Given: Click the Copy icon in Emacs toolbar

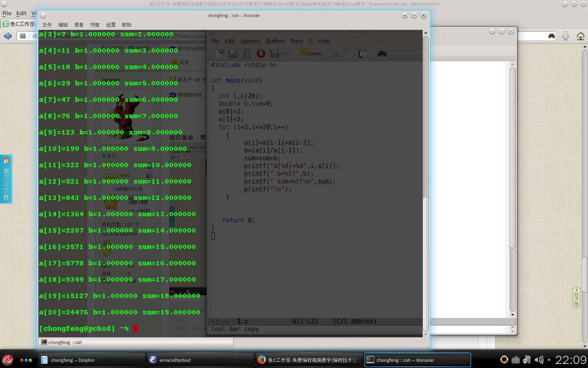Looking at the screenshot, I should (x=350, y=54).
